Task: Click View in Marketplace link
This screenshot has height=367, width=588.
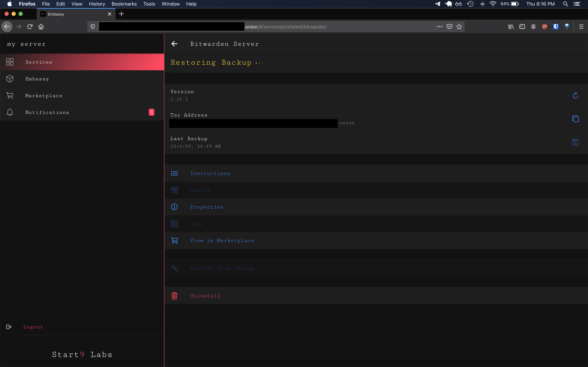Action: coord(222,240)
